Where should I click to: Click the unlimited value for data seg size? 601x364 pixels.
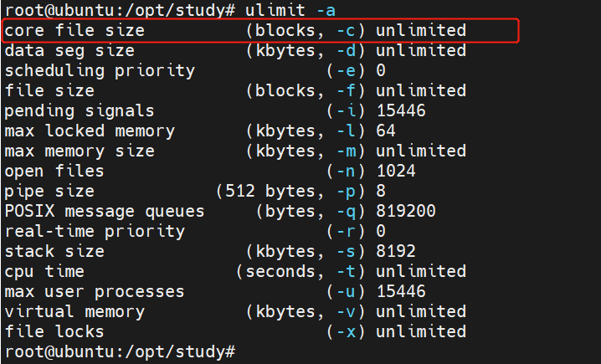421,50
